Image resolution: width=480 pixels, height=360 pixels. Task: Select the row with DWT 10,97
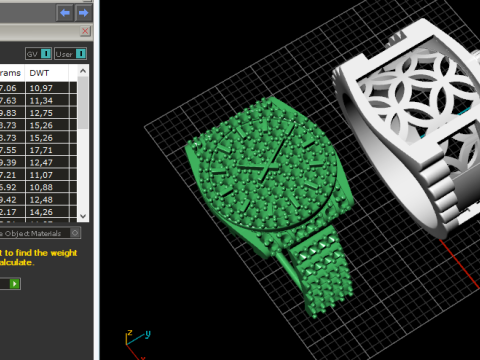coord(38,88)
